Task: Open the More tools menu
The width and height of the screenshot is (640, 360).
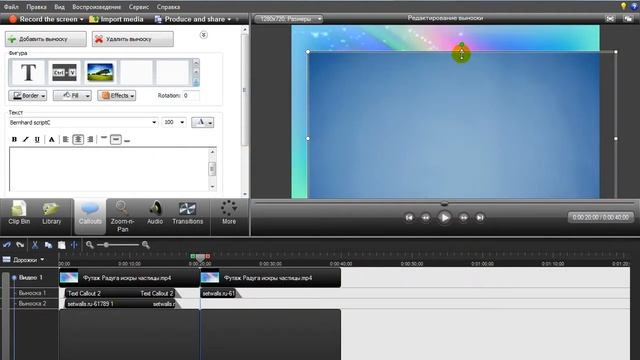Action: (229, 212)
